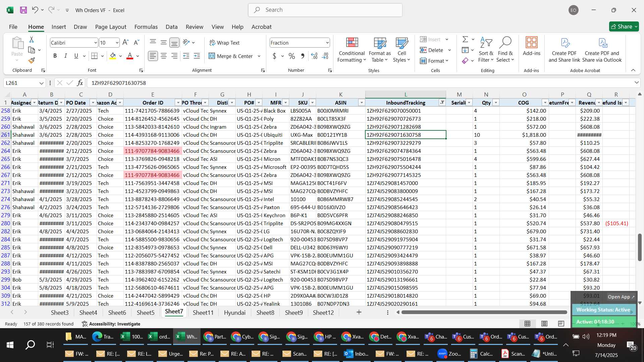Activate the Format Painter brush
This screenshot has height=362, width=644.
(32, 61)
